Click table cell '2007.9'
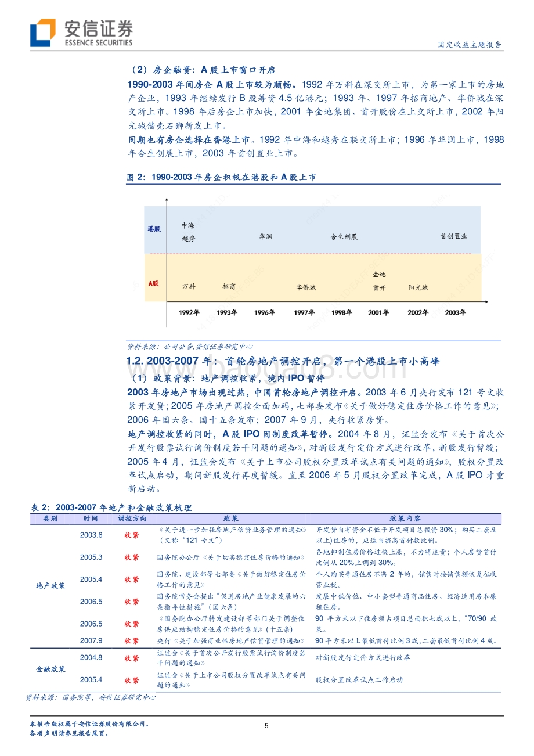The height and width of the screenshot is (756, 534). point(91,640)
